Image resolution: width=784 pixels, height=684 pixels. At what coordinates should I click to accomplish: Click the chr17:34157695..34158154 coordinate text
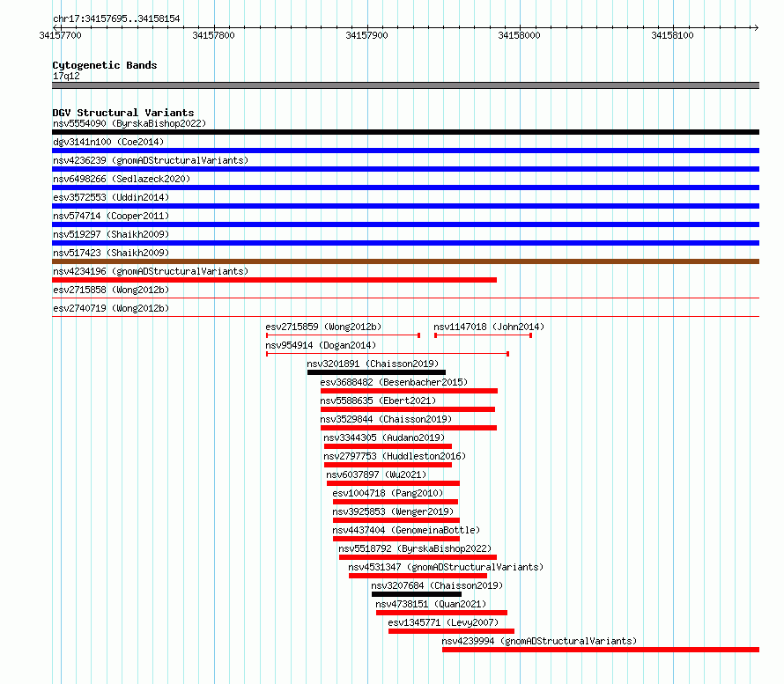[x=116, y=18]
